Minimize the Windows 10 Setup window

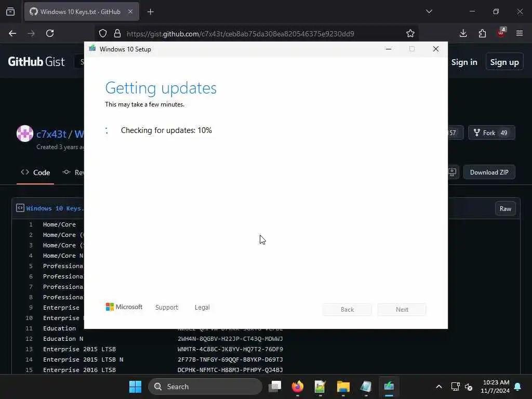coord(389,49)
